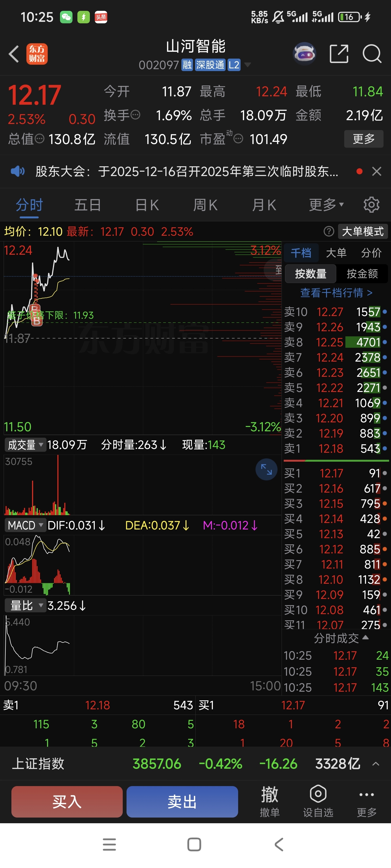Tap the 换手 info icon

(135, 115)
